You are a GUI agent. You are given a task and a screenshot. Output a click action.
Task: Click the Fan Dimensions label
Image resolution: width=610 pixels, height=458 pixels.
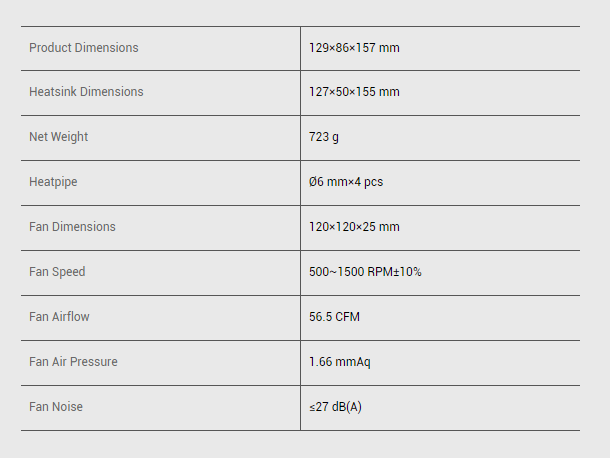pos(72,227)
